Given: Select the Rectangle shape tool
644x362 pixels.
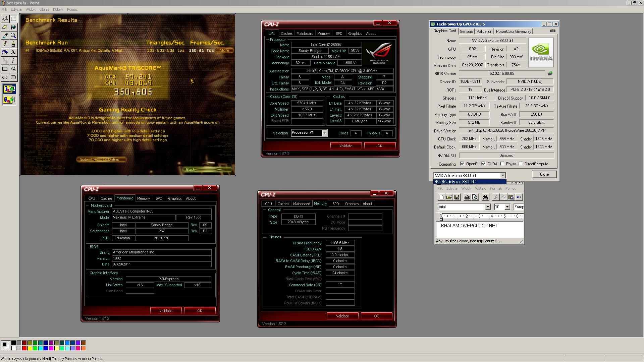Looking at the screenshot, I should point(5,69).
